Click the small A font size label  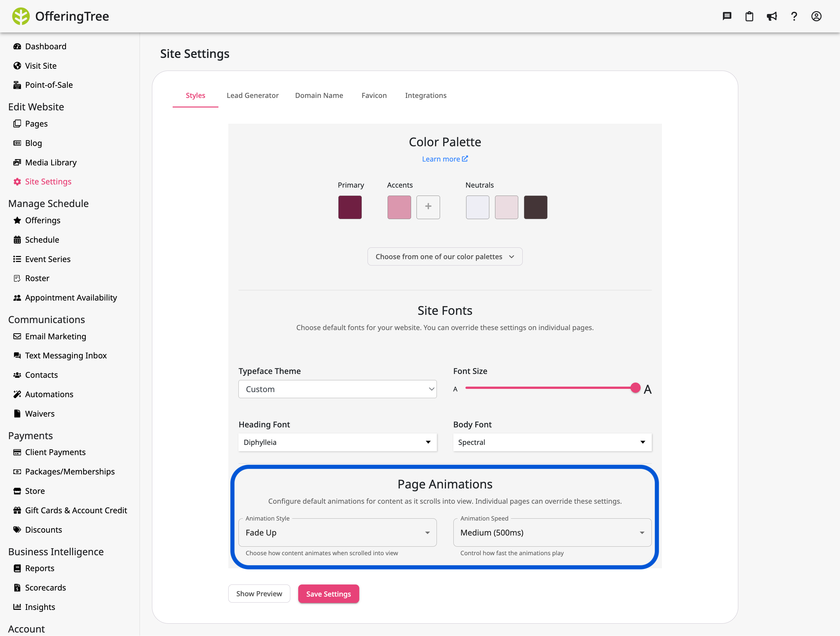tap(455, 389)
